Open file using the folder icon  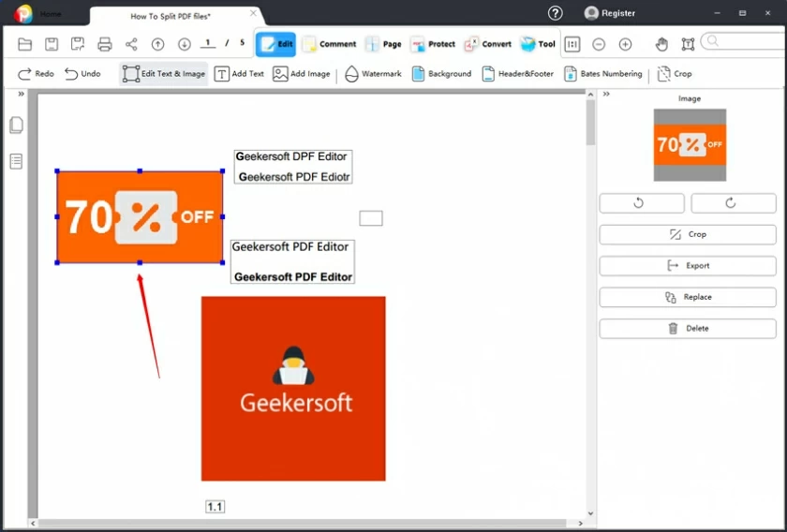click(x=24, y=44)
